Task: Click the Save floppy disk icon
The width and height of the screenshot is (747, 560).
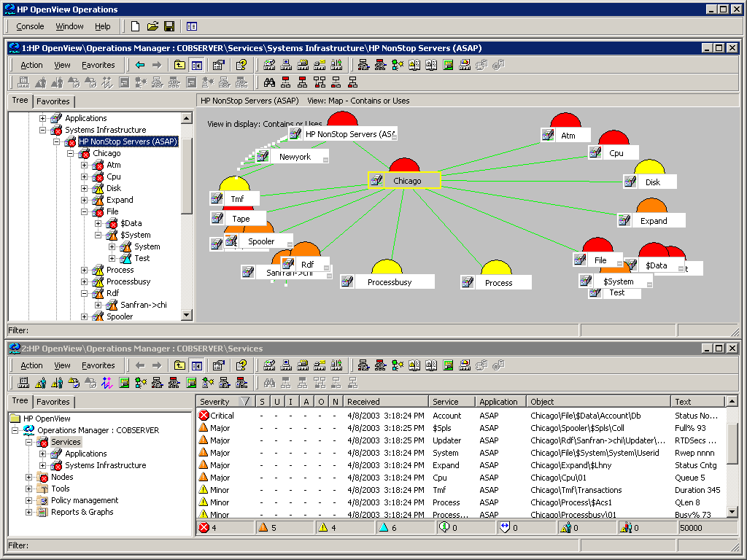Action: click(169, 27)
